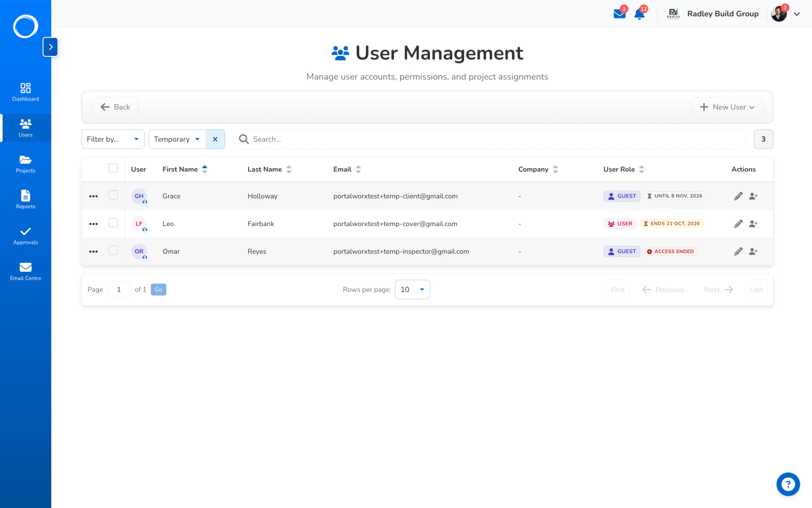Image resolution: width=812 pixels, height=508 pixels.
Task: Click the Radley Build Group logo
Action: point(673,14)
